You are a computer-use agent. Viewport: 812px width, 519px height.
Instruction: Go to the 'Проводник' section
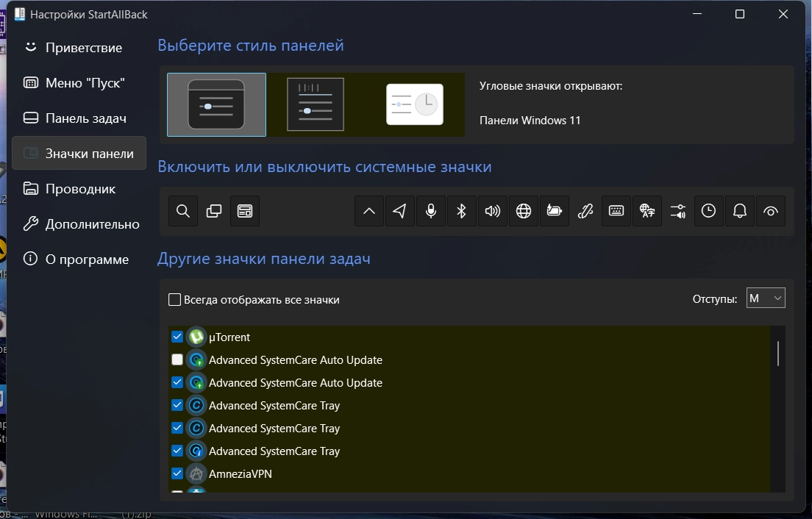coord(79,189)
